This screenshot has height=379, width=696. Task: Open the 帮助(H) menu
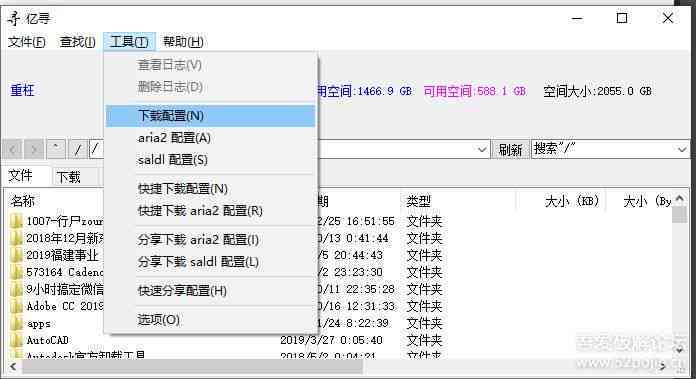point(183,42)
